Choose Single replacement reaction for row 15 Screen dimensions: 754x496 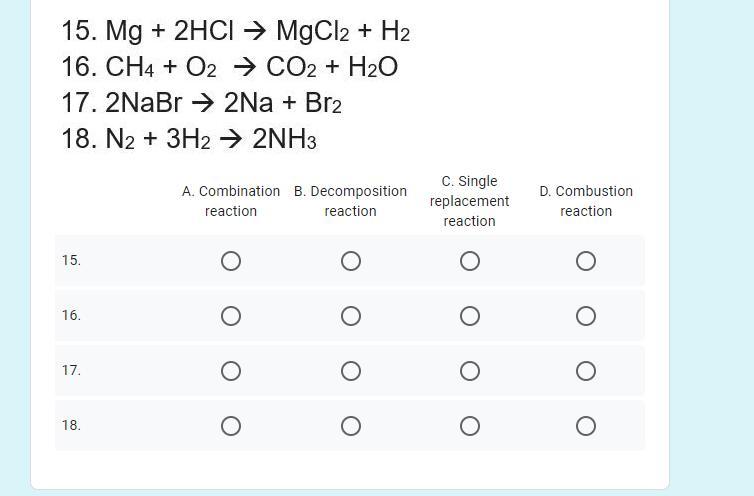[470, 261]
